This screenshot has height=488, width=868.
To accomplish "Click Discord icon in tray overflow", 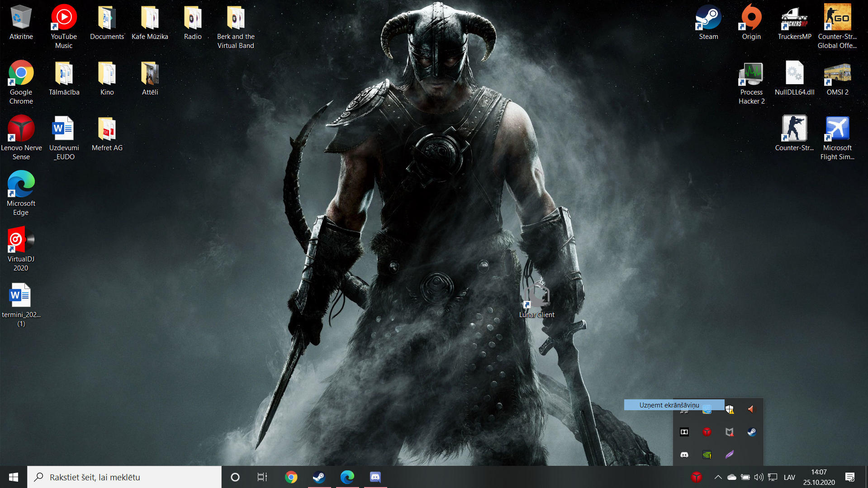I will click(684, 455).
